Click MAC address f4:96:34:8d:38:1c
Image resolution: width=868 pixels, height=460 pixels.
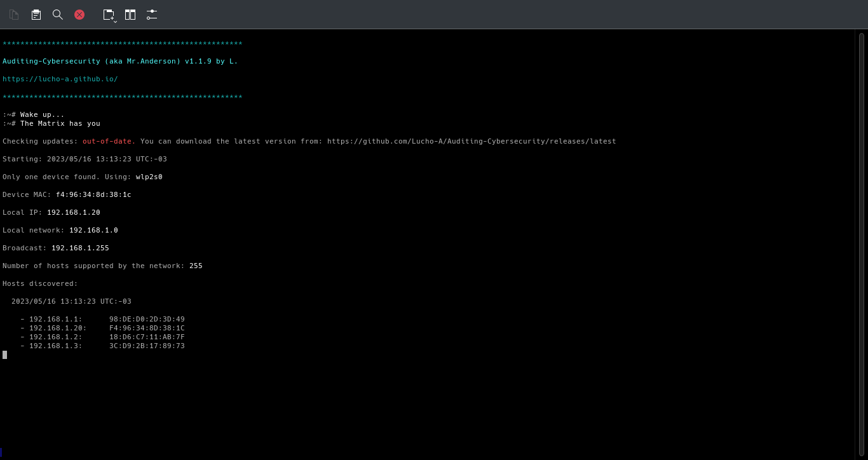pos(93,194)
